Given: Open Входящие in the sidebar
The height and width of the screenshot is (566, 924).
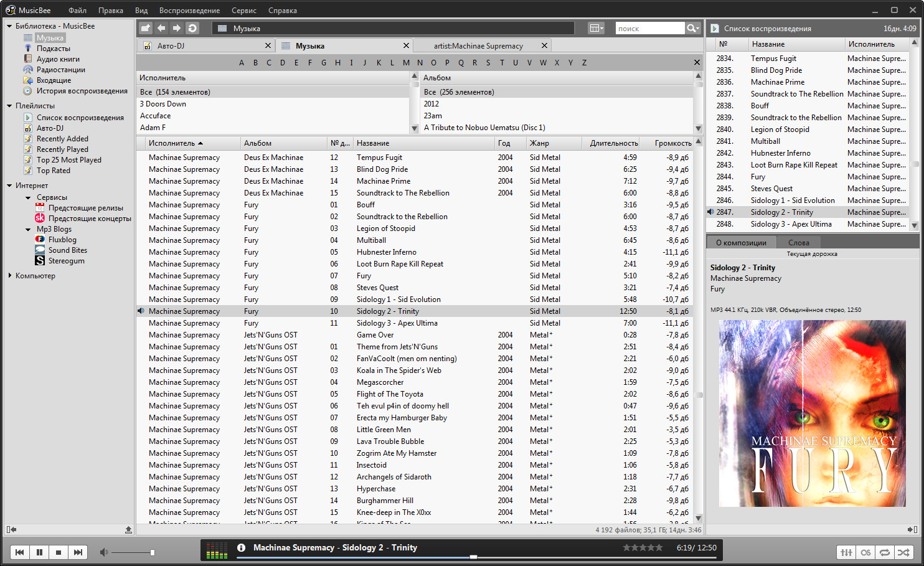Looking at the screenshot, I should pyautogui.click(x=54, y=80).
